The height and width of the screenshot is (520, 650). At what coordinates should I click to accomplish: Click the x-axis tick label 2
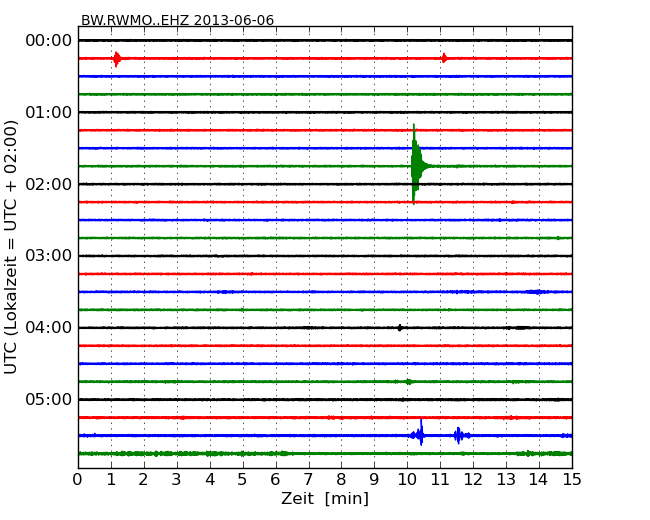click(143, 480)
